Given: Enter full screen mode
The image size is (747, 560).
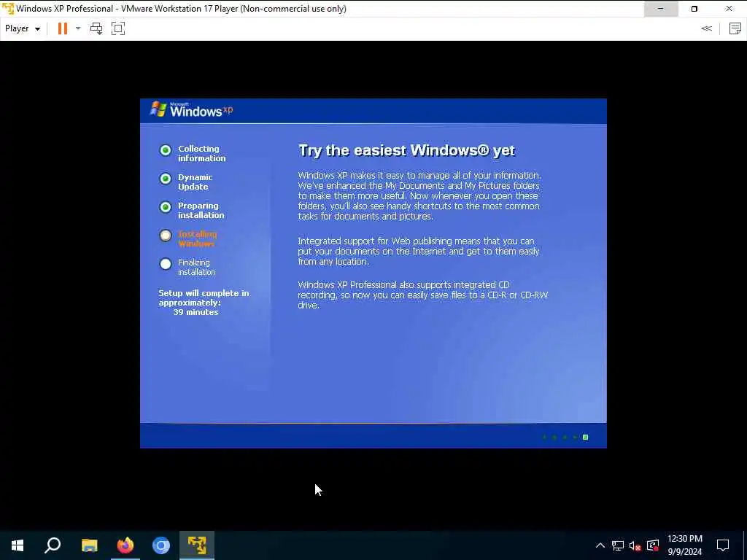Looking at the screenshot, I should (118, 28).
